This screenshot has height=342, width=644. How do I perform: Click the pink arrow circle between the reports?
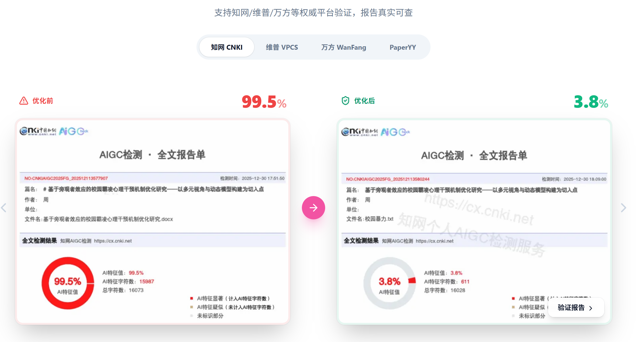pyautogui.click(x=313, y=207)
